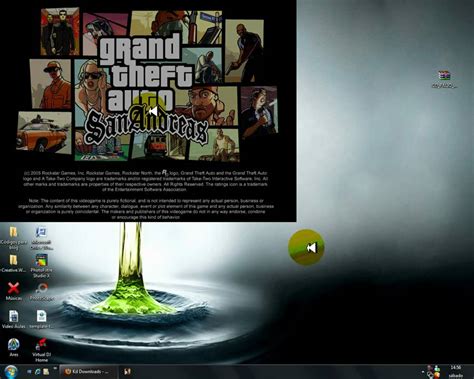
Task: Launch the Virtual DJ Home shortcut
Action: coord(41,350)
